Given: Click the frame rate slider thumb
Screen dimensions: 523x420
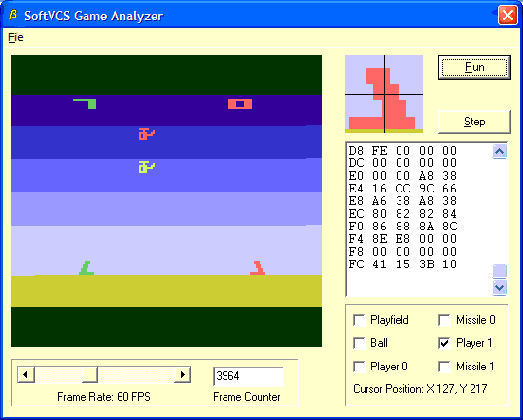Looking at the screenshot, I should 89,374.
